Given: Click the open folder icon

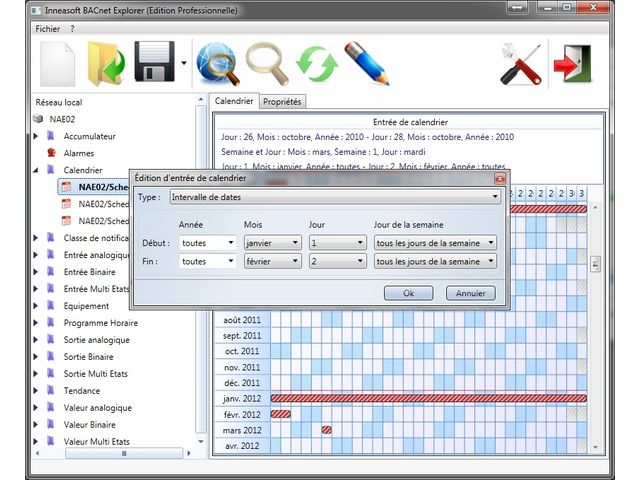Looking at the screenshot, I should [x=106, y=65].
